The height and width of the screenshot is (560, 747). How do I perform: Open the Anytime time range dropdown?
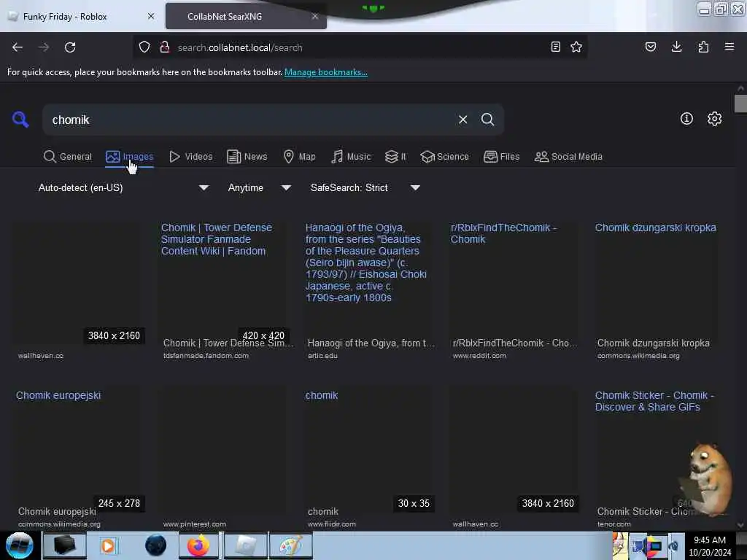[x=260, y=187]
